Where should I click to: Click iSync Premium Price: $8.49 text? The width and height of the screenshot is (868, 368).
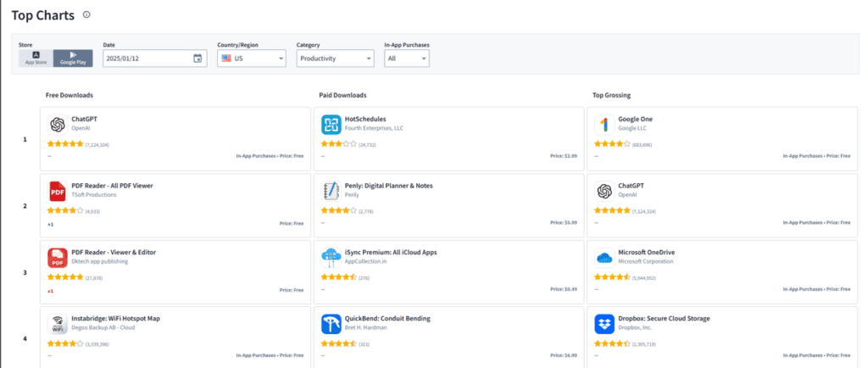[564, 289]
